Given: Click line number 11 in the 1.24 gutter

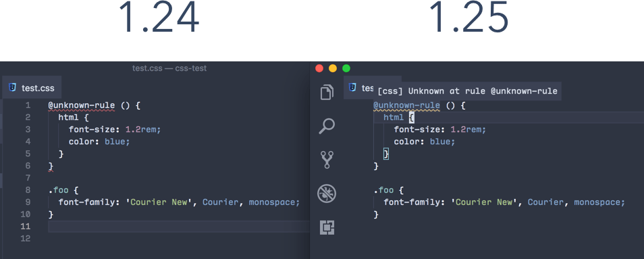Looking at the screenshot, I should click(25, 227).
